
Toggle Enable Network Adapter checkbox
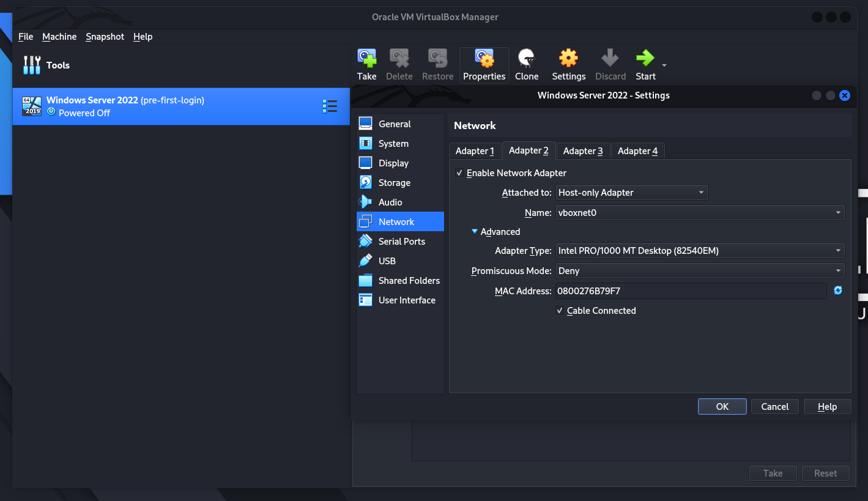click(x=459, y=173)
